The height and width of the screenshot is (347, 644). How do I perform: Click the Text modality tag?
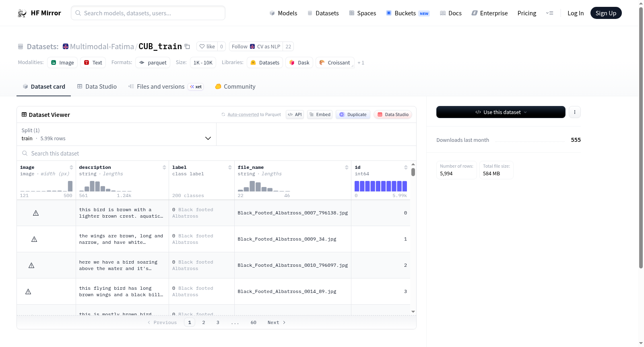(x=93, y=62)
